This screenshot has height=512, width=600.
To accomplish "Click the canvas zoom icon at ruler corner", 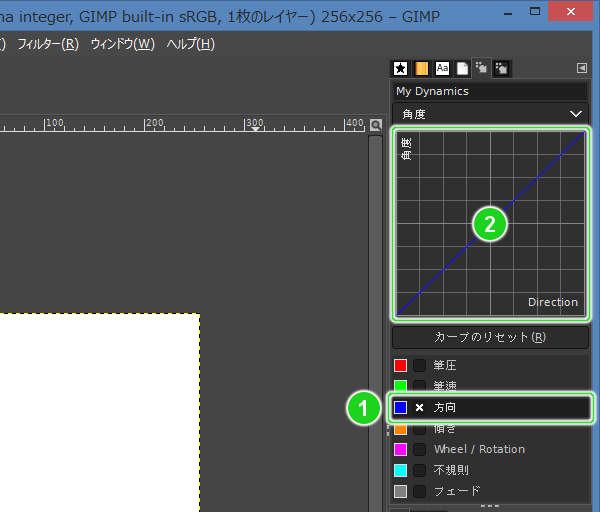I will click(x=376, y=125).
